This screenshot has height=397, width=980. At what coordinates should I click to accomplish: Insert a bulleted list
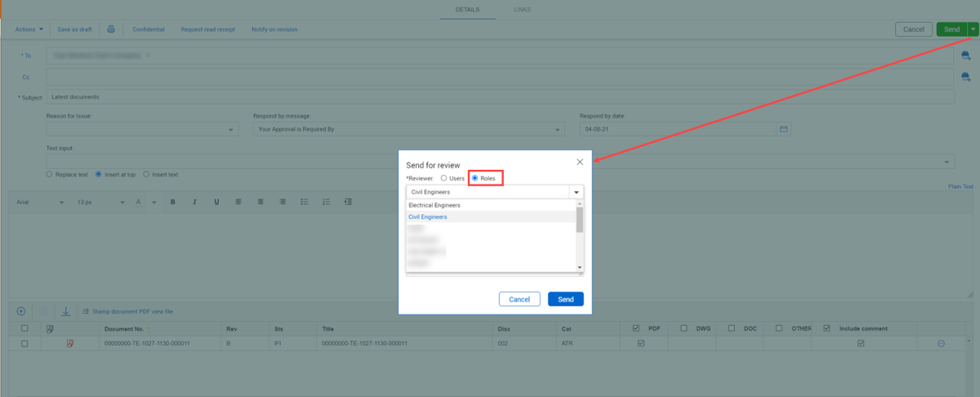(304, 202)
